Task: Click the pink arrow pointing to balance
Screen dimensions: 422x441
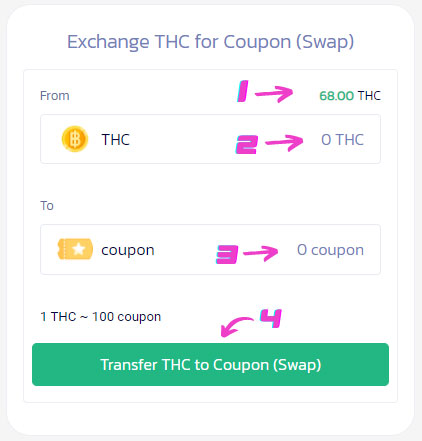Action: click(x=274, y=94)
